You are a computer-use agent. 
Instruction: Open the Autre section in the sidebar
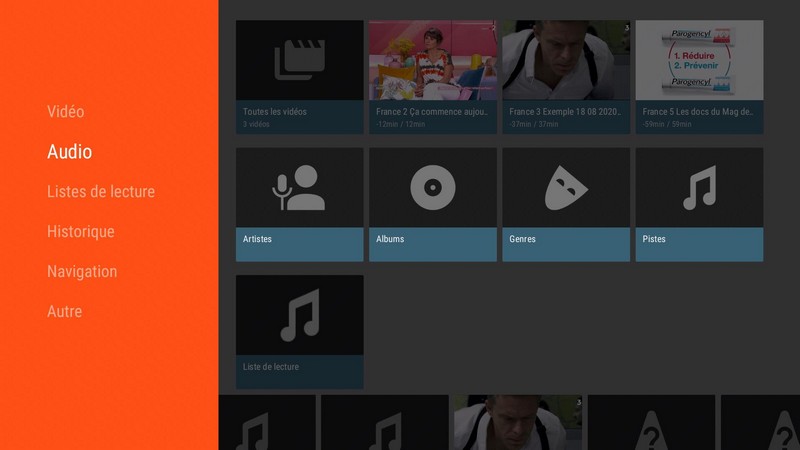(x=64, y=312)
